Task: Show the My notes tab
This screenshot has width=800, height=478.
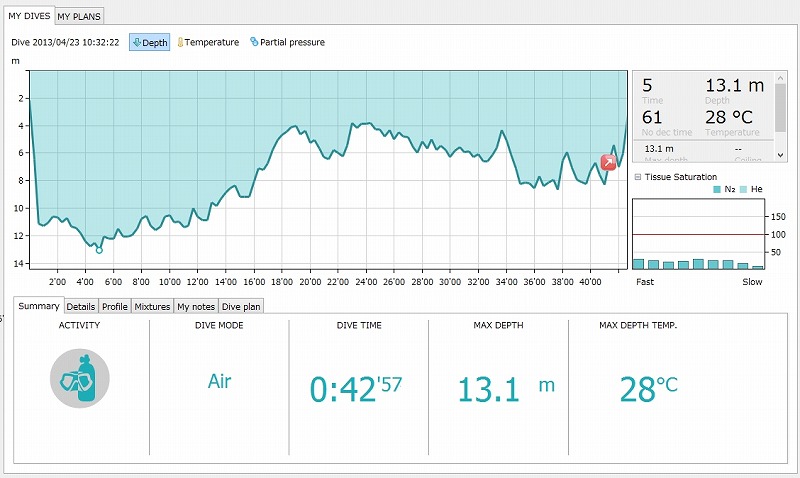Action: tap(196, 306)
